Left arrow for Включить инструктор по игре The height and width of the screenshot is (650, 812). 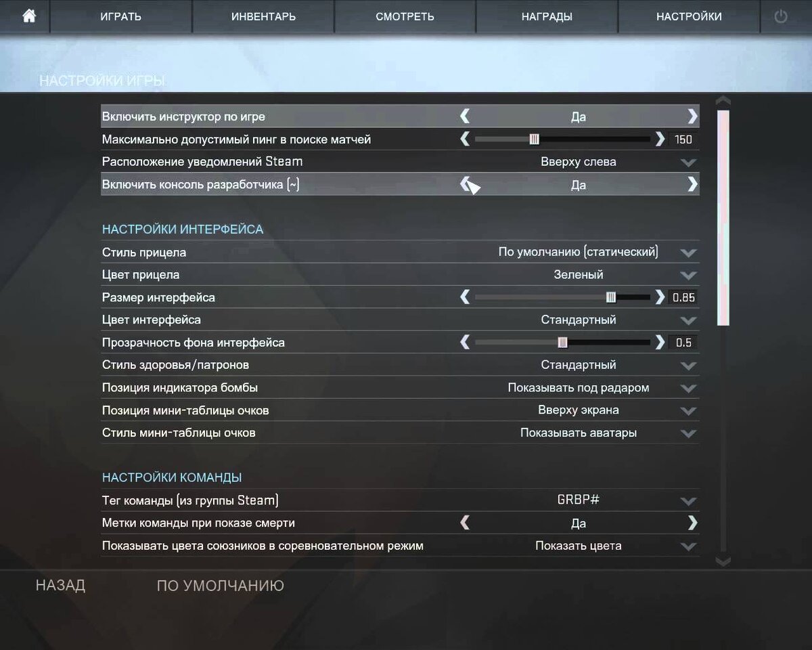[x=465, y=116]
